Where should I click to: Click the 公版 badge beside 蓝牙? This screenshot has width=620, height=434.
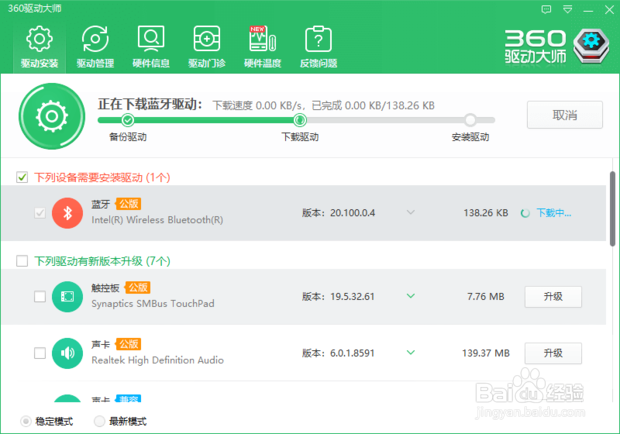pyautogui.click(x=128, y=204)
